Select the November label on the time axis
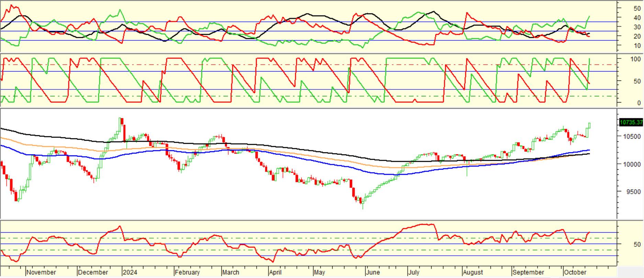 (x=41, y=272)
